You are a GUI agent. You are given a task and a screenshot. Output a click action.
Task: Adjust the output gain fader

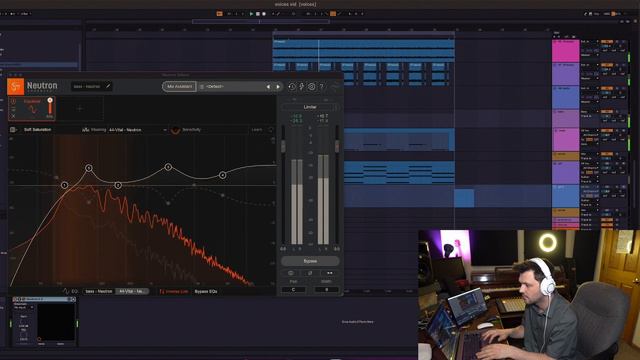pyautogui.click(x=337, y=146)
